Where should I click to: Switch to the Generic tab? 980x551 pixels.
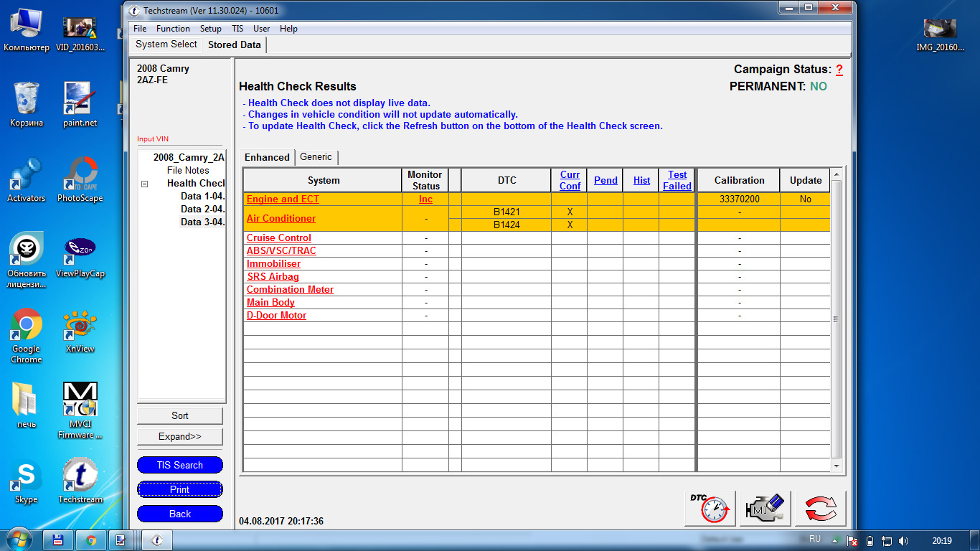[x=316, y=156]
